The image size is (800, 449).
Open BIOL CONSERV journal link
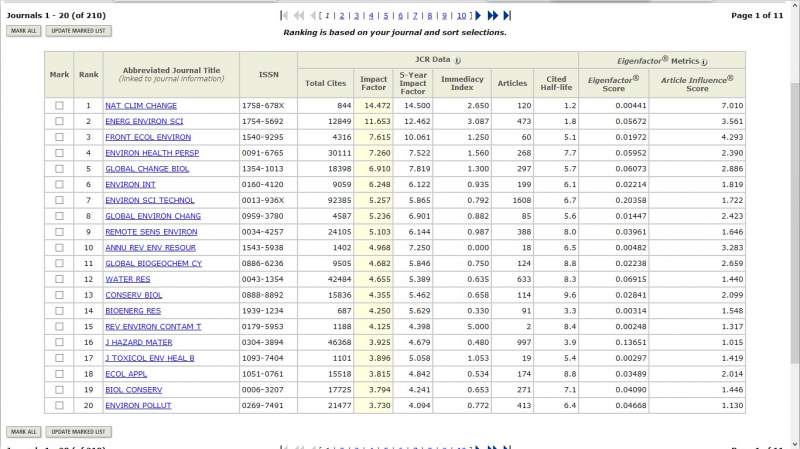pyautogui.click(x=134, y=390)
